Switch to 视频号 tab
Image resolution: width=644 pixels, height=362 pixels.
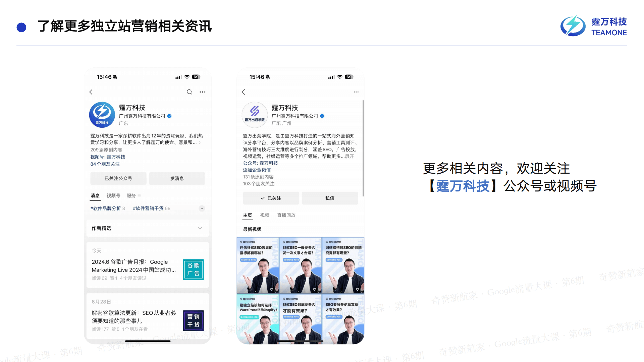[113, 195]
